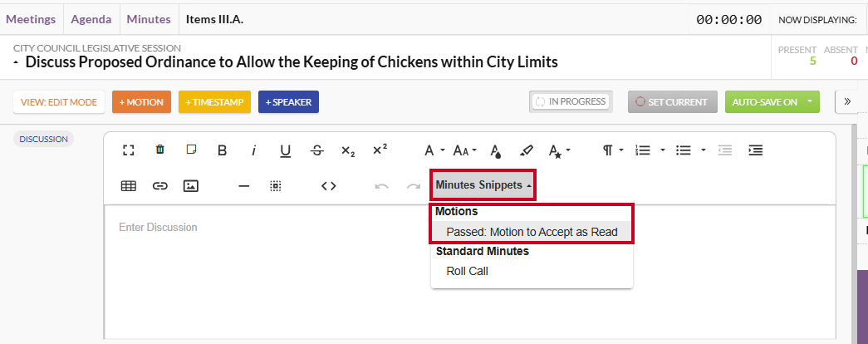Click the trash delete icon
The image size is (868, 344).
pyautogui.click(x=160, y=150)
